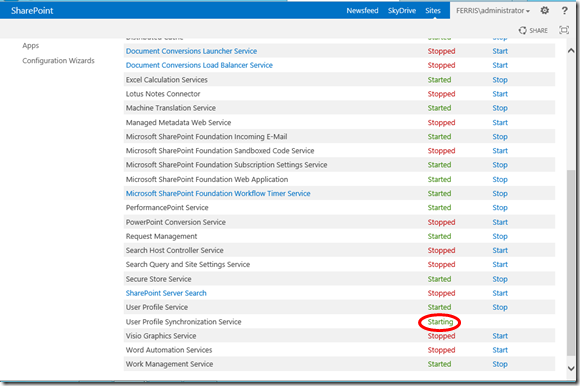Stop the User Profile Service
This screenshot has height=386, width=580.
tap(500, 307)
